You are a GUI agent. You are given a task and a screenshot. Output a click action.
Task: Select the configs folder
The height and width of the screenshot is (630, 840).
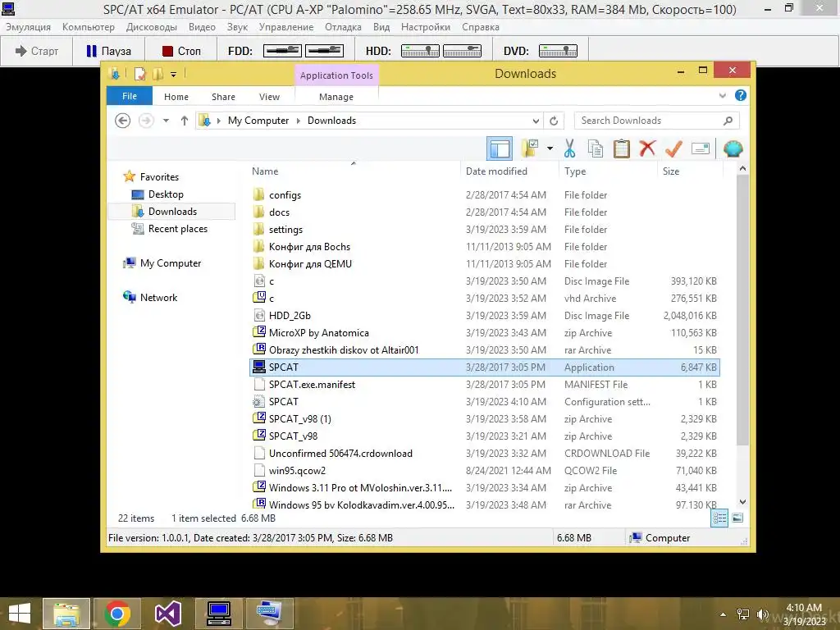(x=485, y=195)
